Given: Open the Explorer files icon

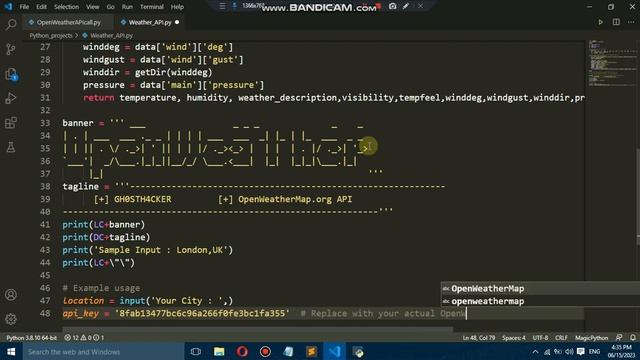Looking at the screenshot, I should point(11,74).
